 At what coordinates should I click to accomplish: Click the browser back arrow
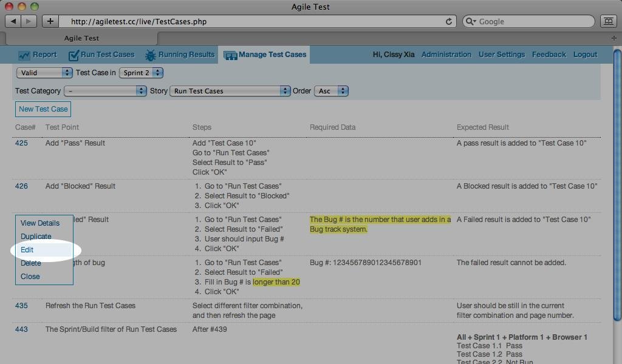pyautogui.click(x=14, y=21)
